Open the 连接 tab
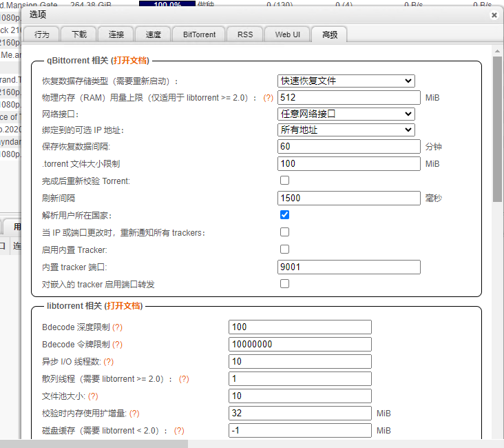Screen dimensions: 504x448 (116, 34)
